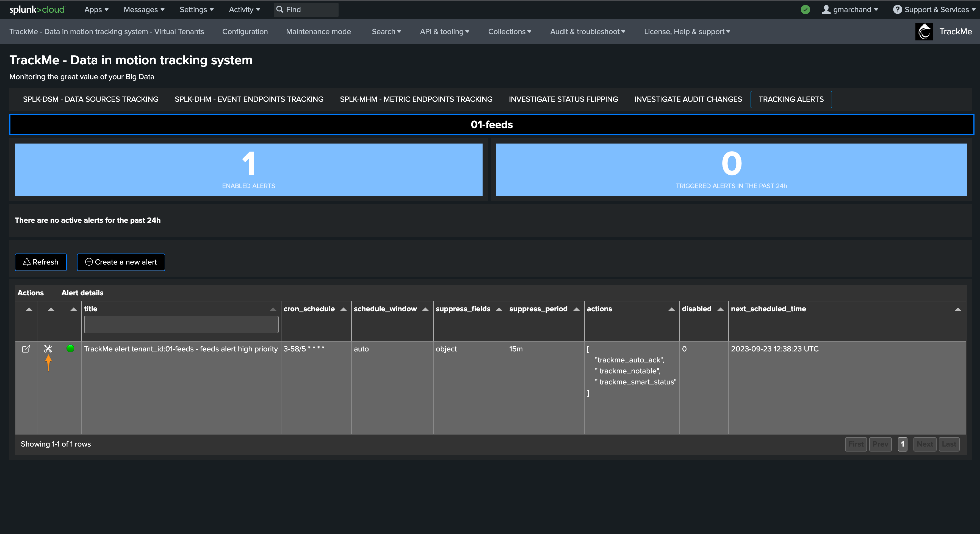The width and height of the screenshot is (980, 534).
Task: Click the open-in-new-window icon in alert row
Action: point(26,349)
